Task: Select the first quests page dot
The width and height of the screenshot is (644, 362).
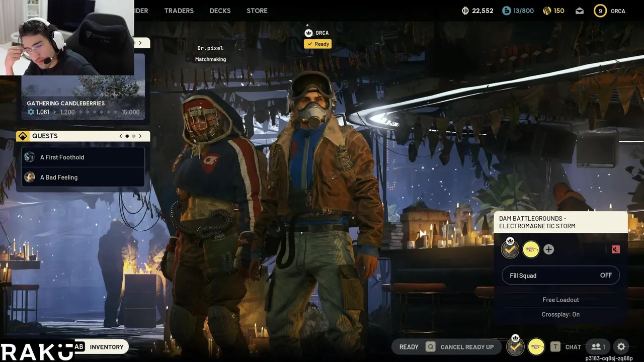Action: pos(127,136)
